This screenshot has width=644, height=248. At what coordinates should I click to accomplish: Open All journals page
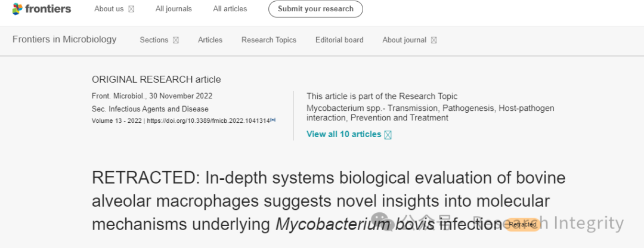click(174, 9)
